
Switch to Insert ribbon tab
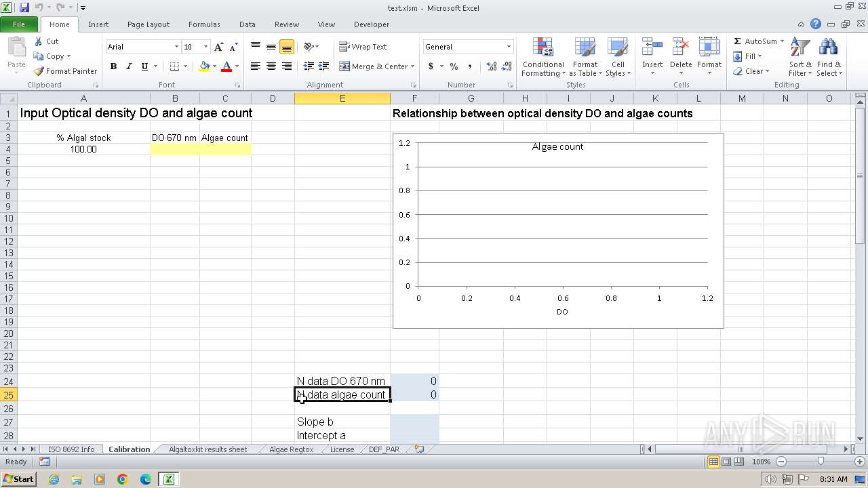[98, 24]
